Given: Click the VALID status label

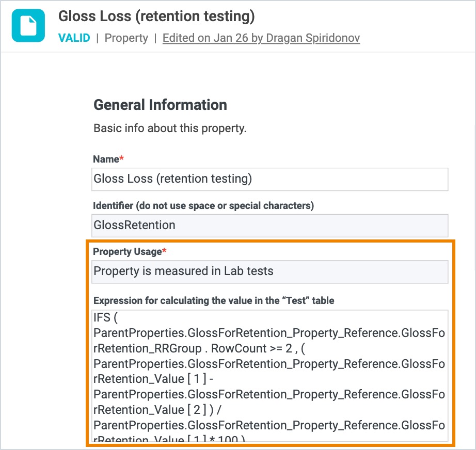Looking at the screenshot, I should pyautogui.click(x=74, y=38).
